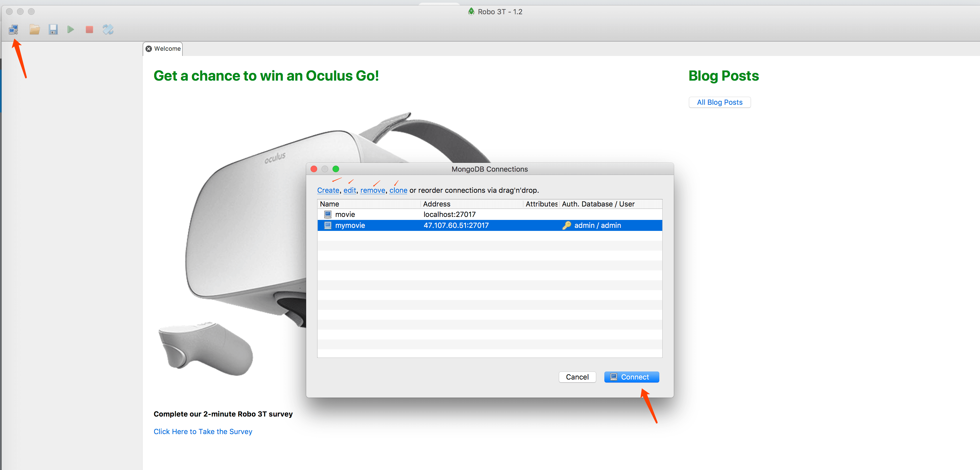Viewport: 980px width, 470px height.
Task: Click the Robo 3T survey heading text
Action: click(x=223, y=414)
